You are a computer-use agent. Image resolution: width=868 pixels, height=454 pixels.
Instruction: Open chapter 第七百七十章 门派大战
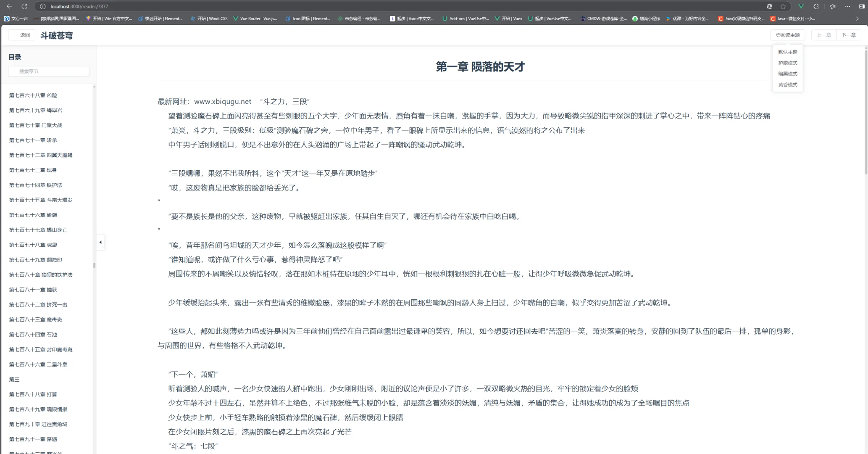36,125
